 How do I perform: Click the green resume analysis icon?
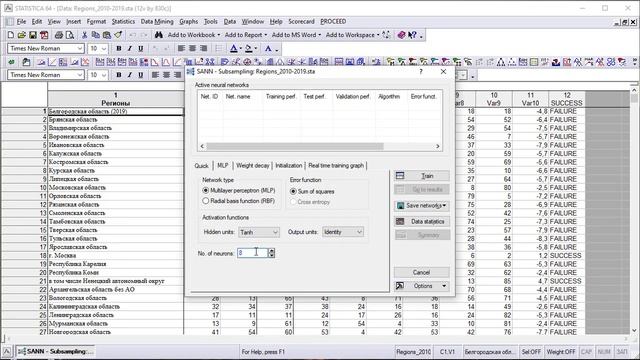click(x=11, y=62)
